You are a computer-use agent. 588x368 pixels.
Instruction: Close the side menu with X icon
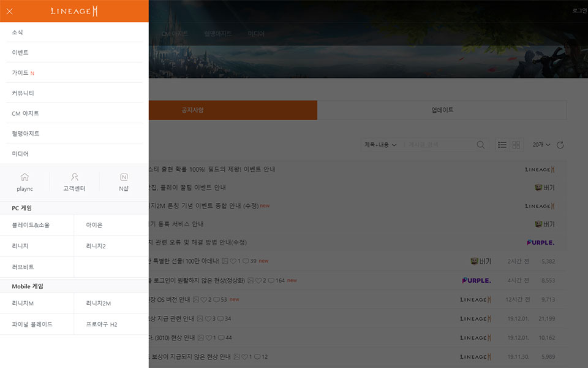pyautogui.click(x=9, y=11)
